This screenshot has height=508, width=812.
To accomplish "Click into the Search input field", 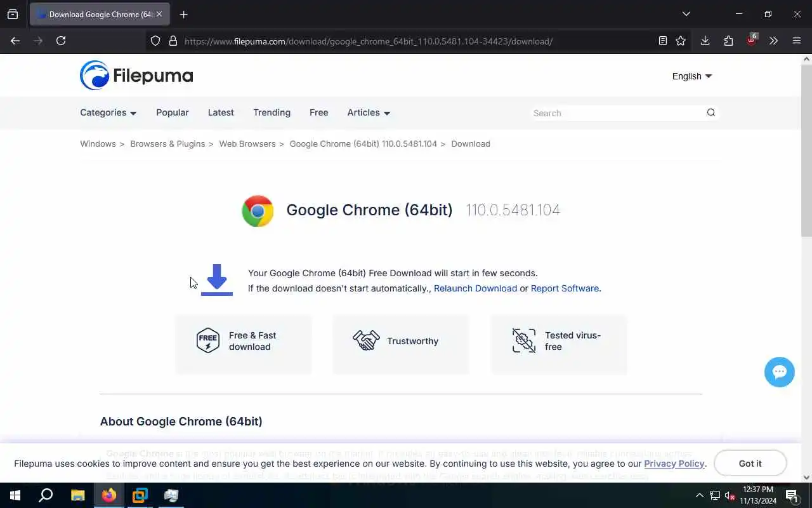I will pos(617,113).
